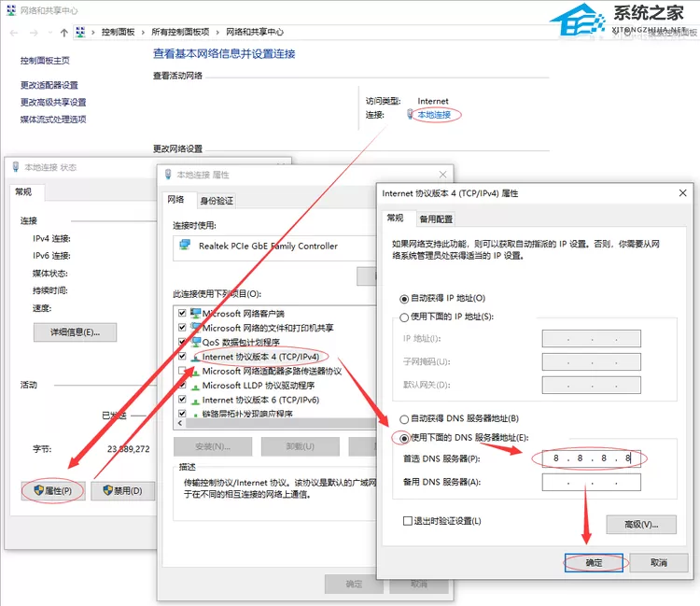Screen dimensions: 700x606
Task: Click the up-arrow navigation icon
Action: click(x=63, y=33)
